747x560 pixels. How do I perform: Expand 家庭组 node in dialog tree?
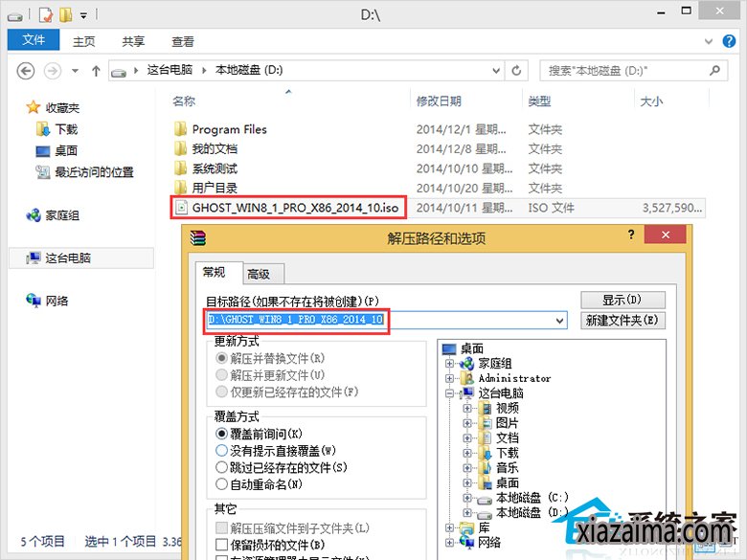(449, 364)
